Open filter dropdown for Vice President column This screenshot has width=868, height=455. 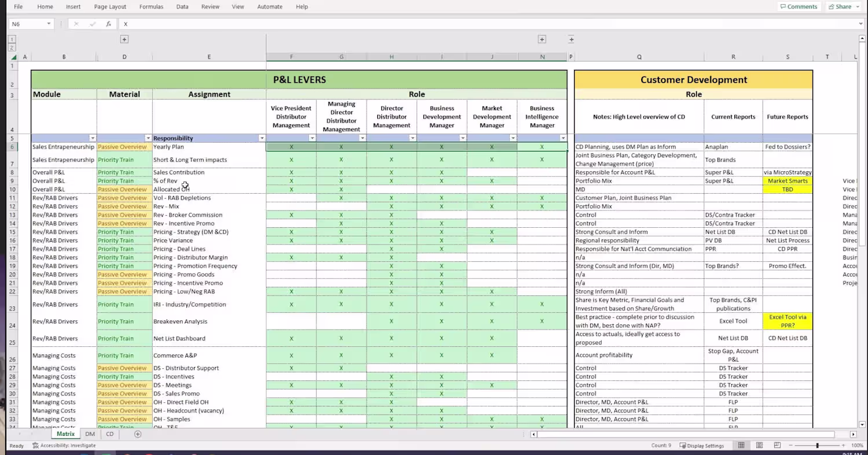[312, 138]
